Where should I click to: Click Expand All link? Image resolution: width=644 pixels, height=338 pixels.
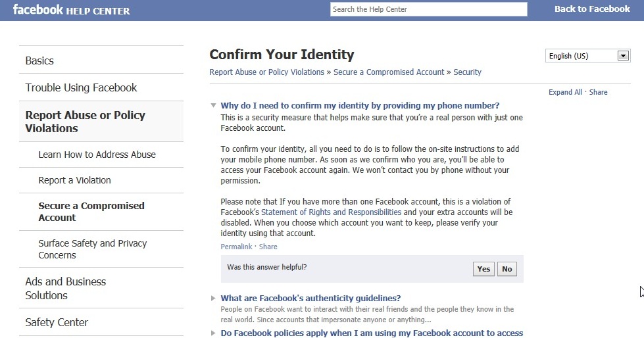click(x=565, y=93)
